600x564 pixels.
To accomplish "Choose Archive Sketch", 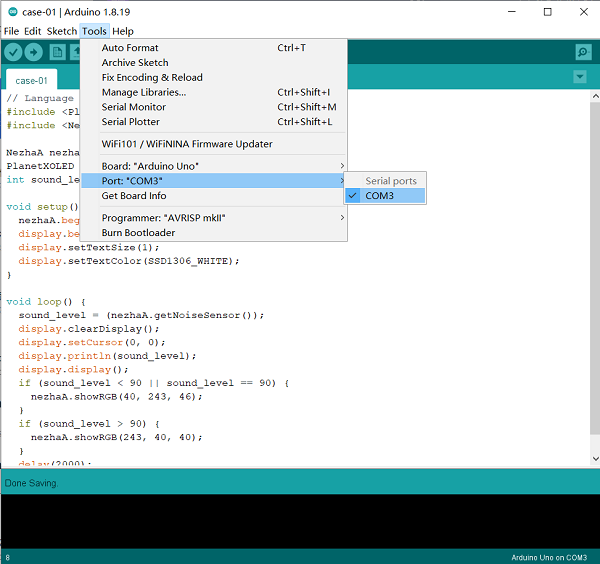I will tap(214, 62).
